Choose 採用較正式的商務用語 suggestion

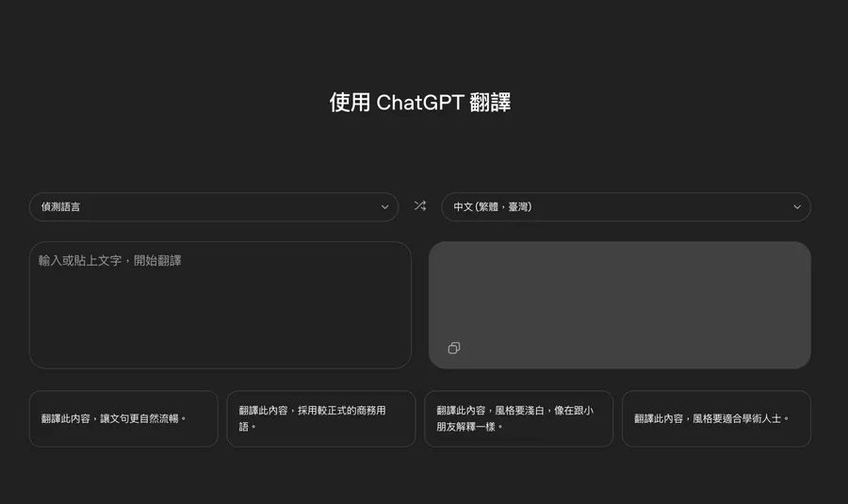(x=321, y=418)
